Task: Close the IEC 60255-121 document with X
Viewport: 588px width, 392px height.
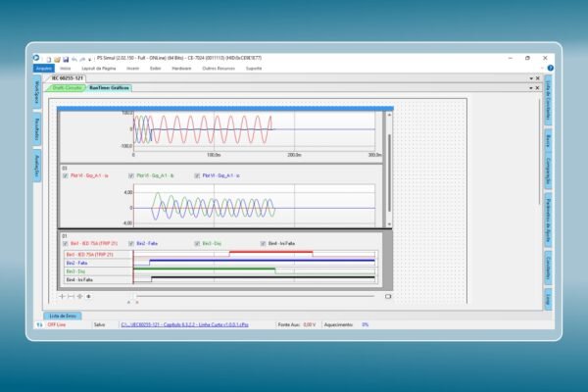Action: coord(537,78)
